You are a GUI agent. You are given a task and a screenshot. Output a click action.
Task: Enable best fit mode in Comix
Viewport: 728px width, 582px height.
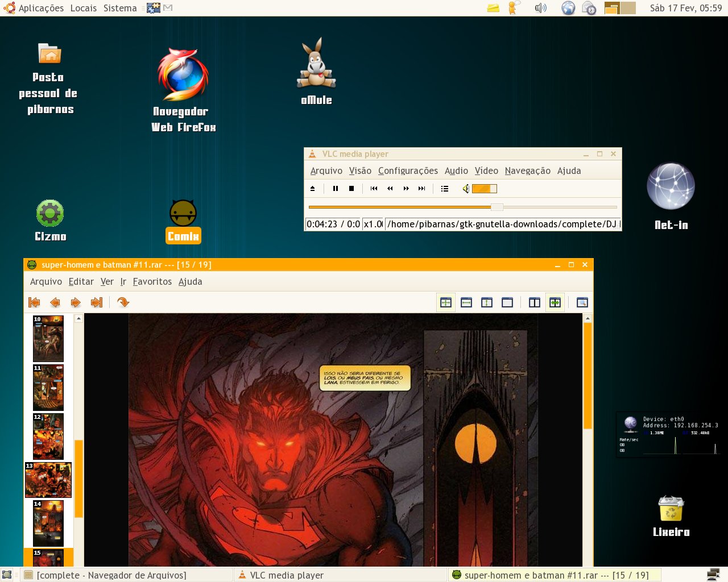pos(446,302)
